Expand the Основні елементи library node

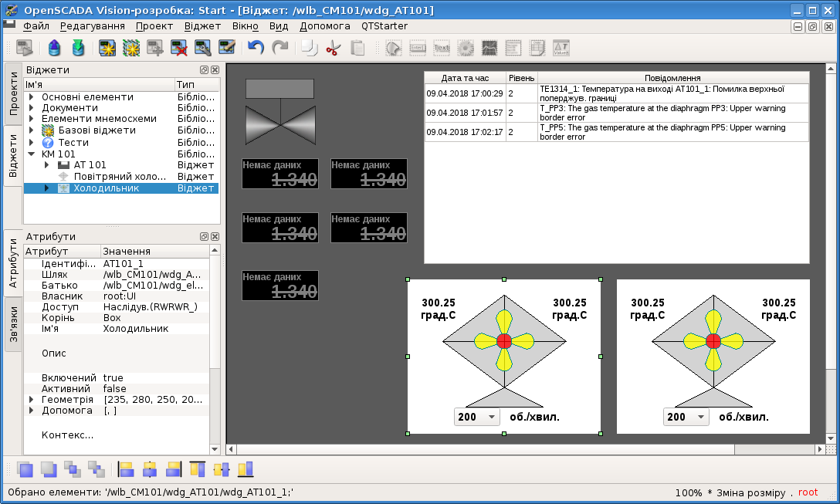tap(31, 97)
